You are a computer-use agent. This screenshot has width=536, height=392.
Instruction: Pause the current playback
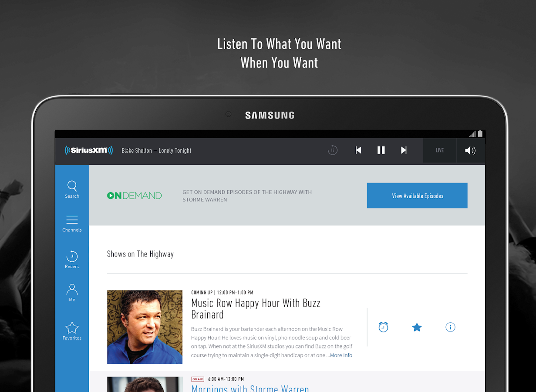pos(381,150)
